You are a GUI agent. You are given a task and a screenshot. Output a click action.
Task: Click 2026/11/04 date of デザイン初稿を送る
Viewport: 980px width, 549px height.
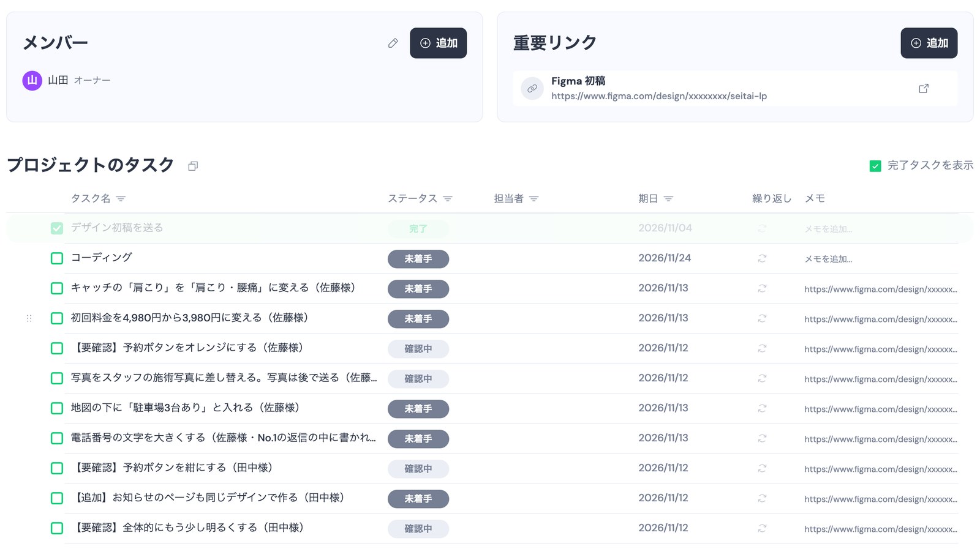(x=665, y=228)
